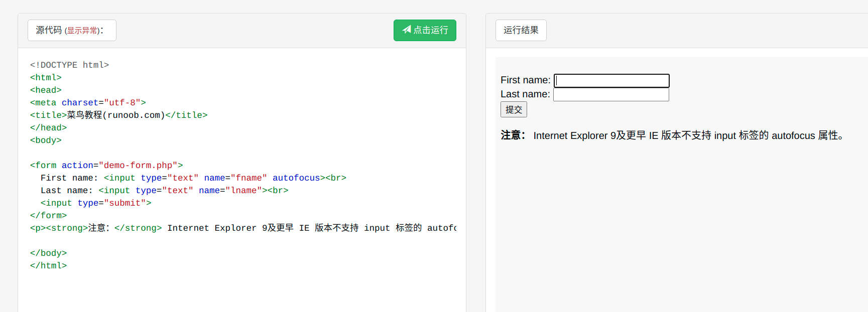Image resolution: width=868 pixels, height=312 pixels.
Task: Open the 显示异常 link
Action: (x=82, y=31)
